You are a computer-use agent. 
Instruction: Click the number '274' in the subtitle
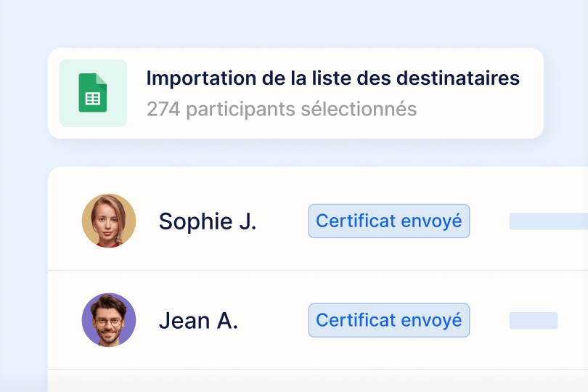(x=163, y=110)
